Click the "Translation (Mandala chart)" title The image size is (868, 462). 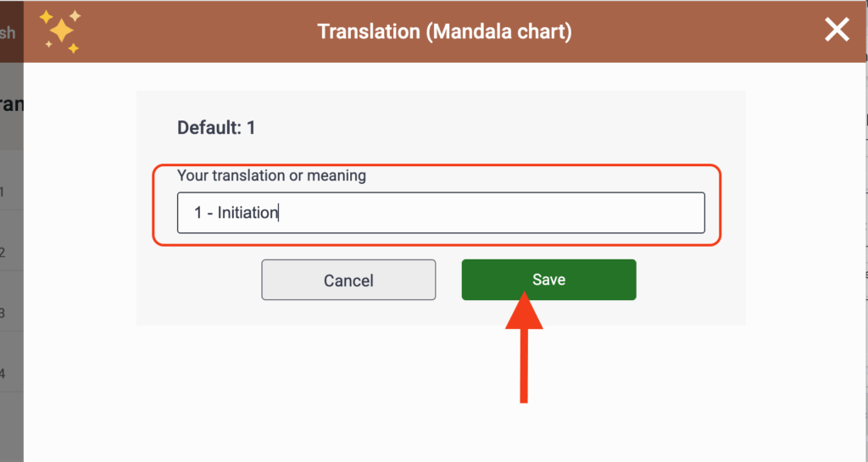pyautogui.click(x=444, y=32)
